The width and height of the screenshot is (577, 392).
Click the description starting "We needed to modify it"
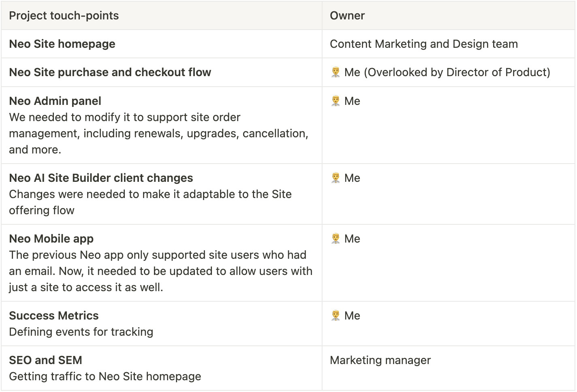pyautogui.click(x=158, y=133)
